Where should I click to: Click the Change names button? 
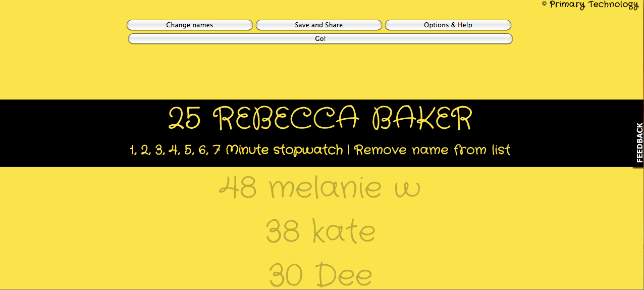point(189,25)
